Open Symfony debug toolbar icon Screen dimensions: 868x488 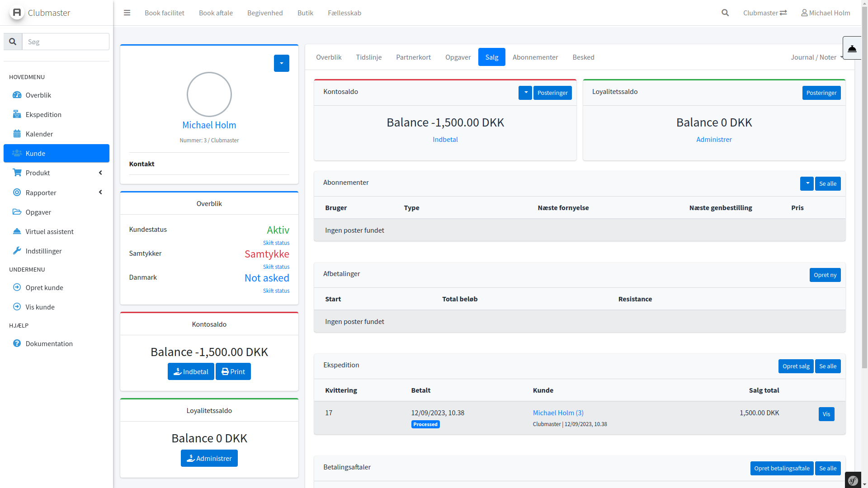pyautogui.click(x=853, y=480)
